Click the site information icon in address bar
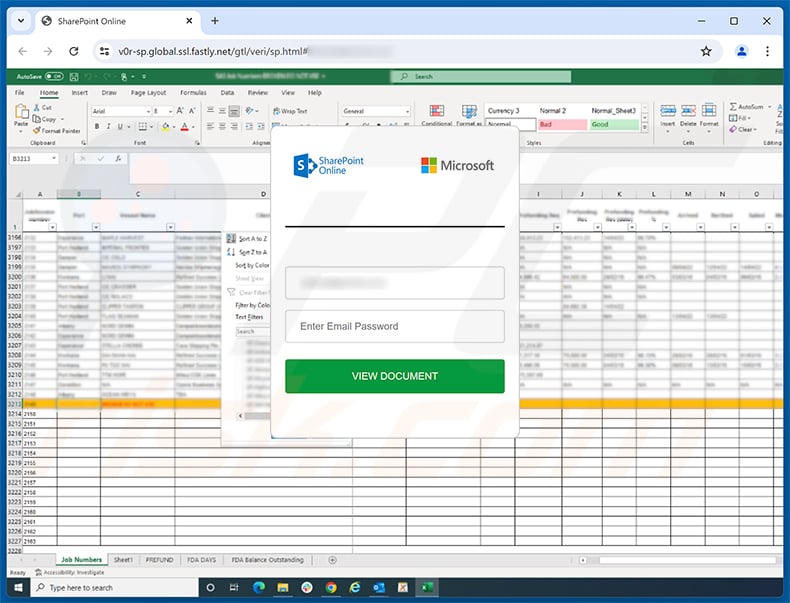The width and height of the screenshot is (790, 603). point(104,51)
